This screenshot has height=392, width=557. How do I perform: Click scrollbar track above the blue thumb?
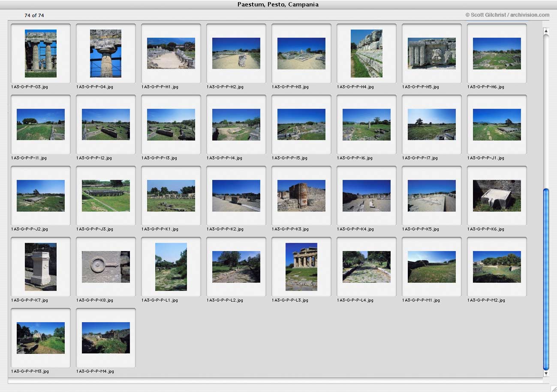click(546, 111)
